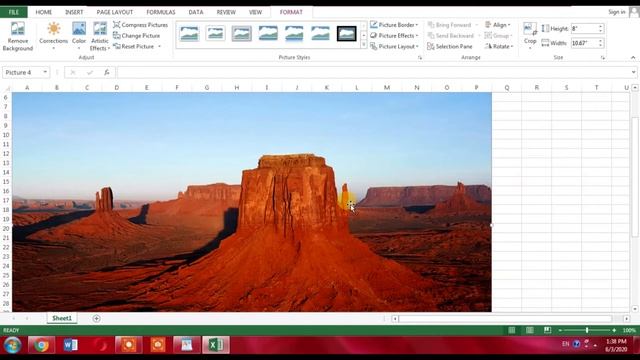Increase the Height stepper value
This screenshot has width=640, height=360.
click(x=601, y=27)
